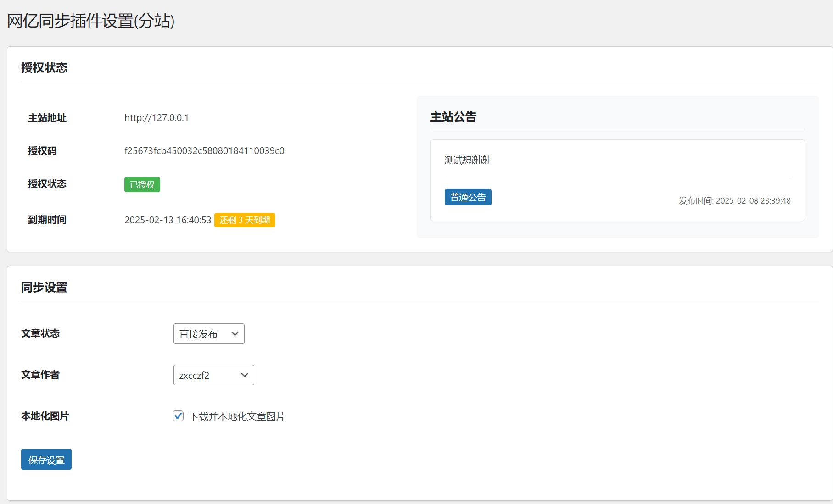
Task: Toggle the 下载并本地化文章图片 checkbox
Action: coord(178,416)
